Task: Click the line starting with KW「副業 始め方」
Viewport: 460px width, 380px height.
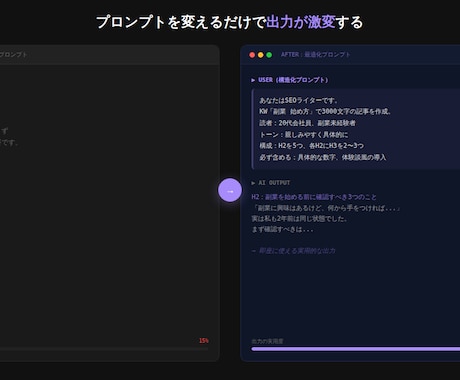Action: (x=325, y=111)
